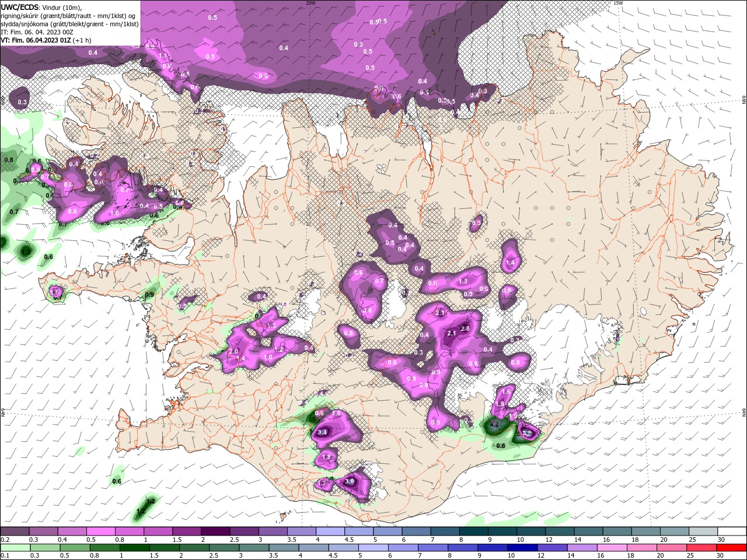Click the 'slydda/snjókoma' legend description line
Image resolution: width=747 pixels, height=560 pixels.
pyautogui.click(x=69, y=24)
